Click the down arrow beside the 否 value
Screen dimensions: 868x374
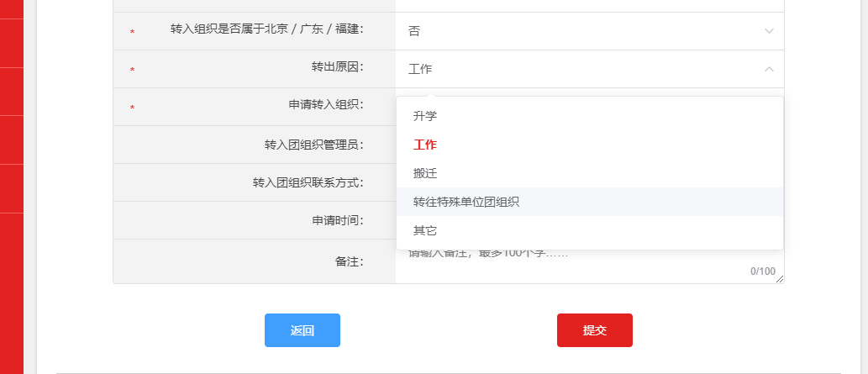click(x=769, y=31)
